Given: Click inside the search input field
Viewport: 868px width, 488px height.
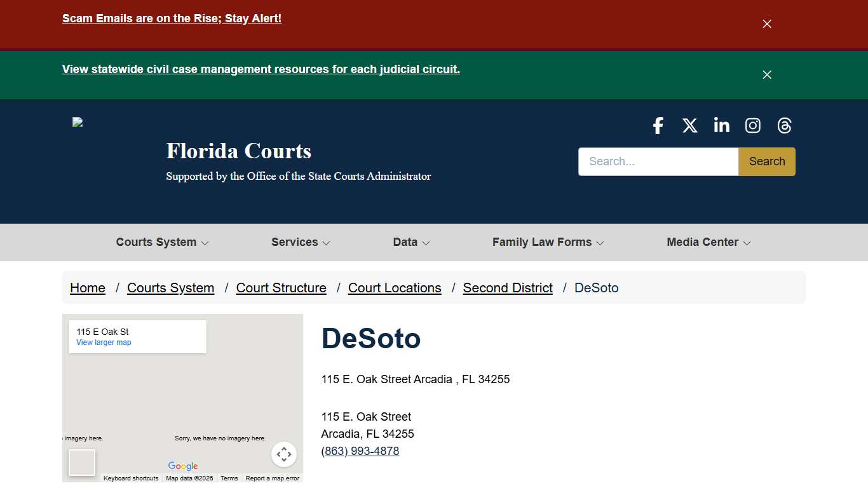Looking at the screenshot, I should pos(658,161).
